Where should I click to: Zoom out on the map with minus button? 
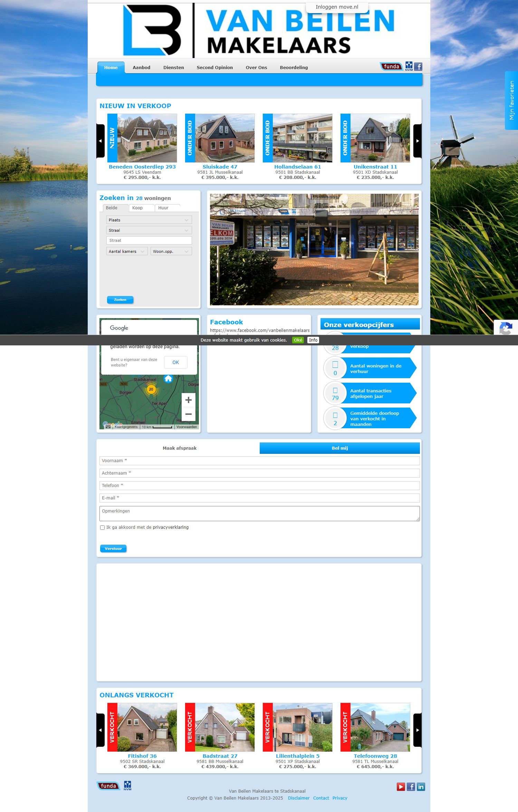click(x=189, y=414)
